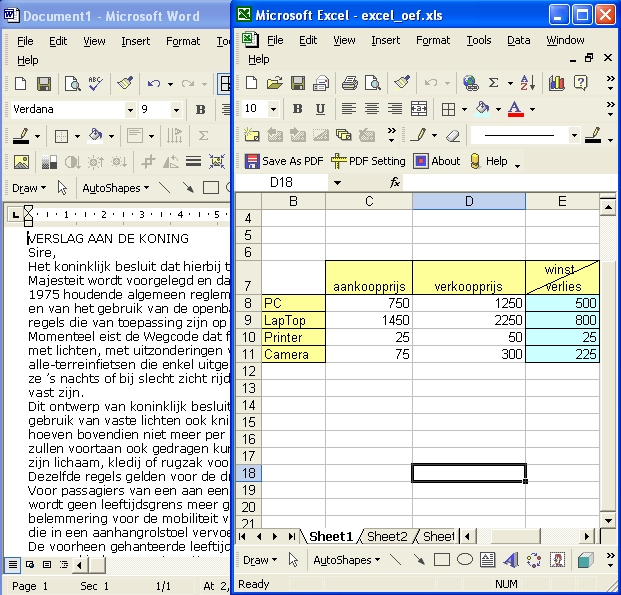Image resolution: width=621 pixels, height=595 pixels.
Task: Click Save icon in Word toolbar
Action: pyautogui.click(x=44, y=84)
